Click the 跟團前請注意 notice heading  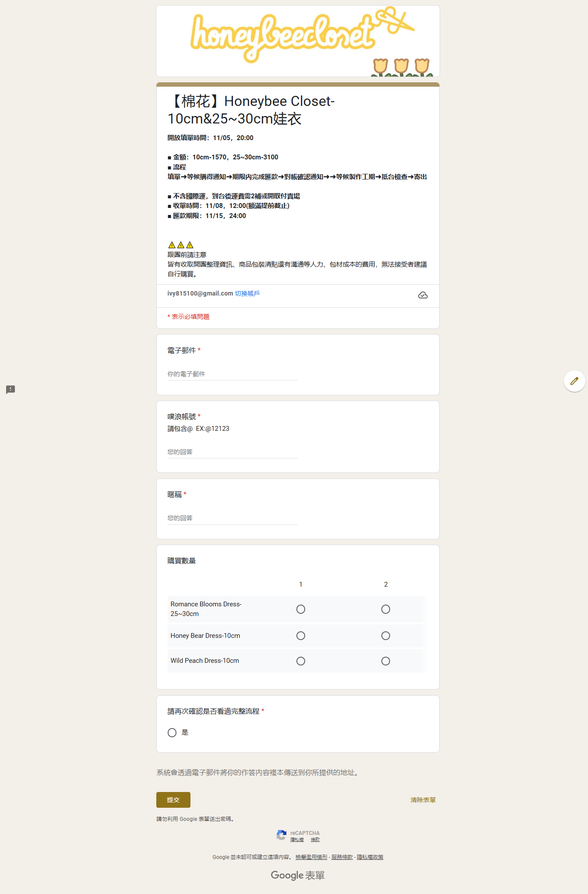pyautogui.click(x=187, y=255)
